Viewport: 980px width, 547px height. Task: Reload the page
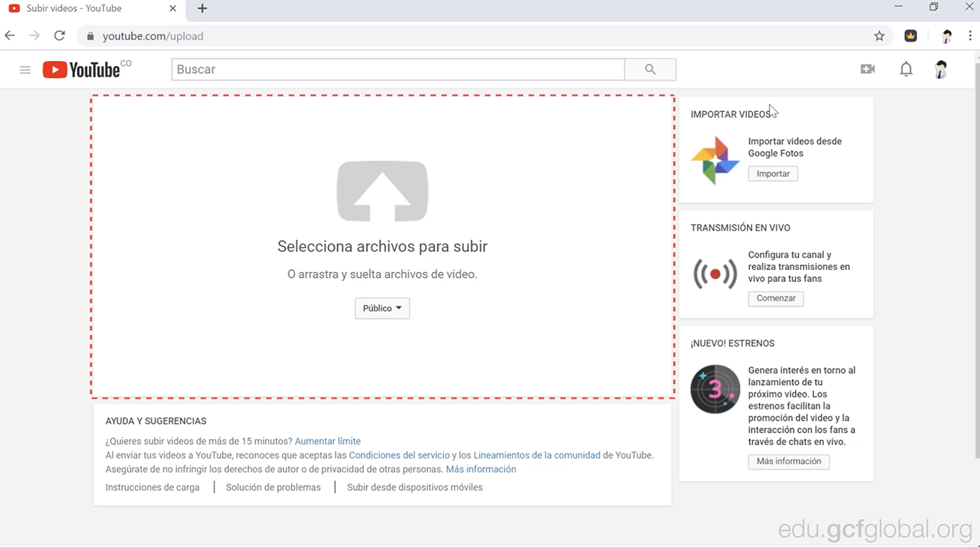pos(59,36)
